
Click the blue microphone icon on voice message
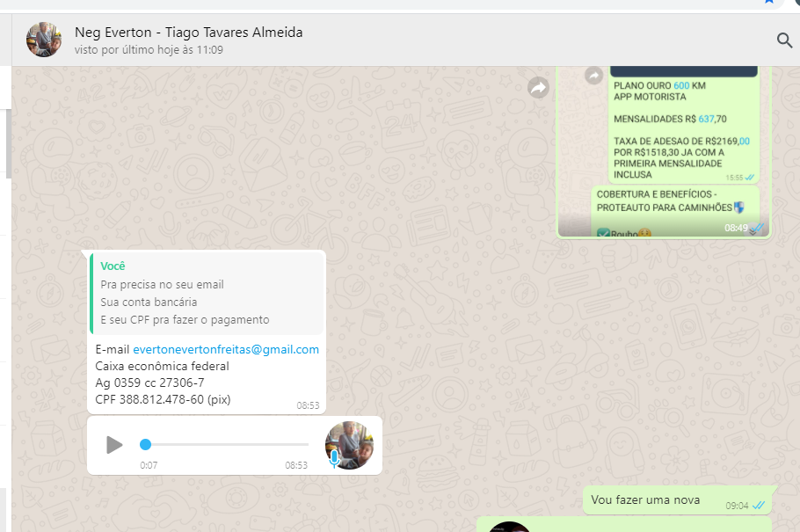pyautogui.click(x=334, y=457)
